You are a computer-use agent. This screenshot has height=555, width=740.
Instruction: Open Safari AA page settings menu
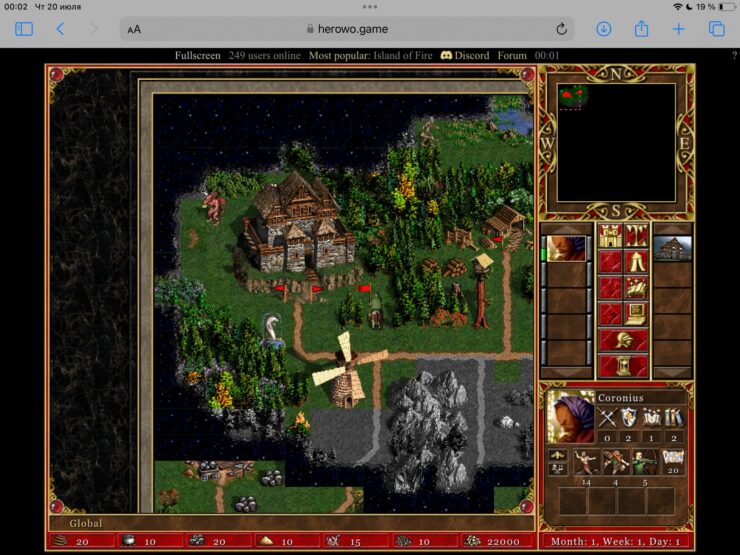134,29
